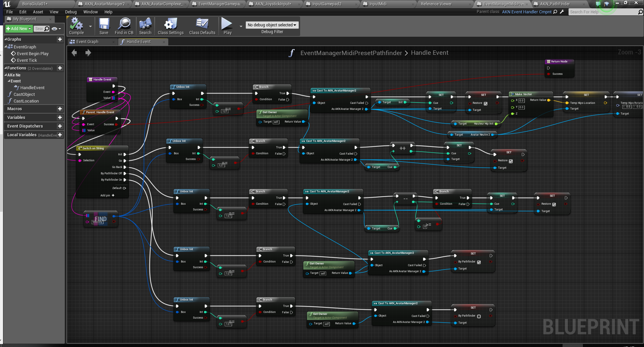Open the Play options dropdown arrow

[241, 26]
